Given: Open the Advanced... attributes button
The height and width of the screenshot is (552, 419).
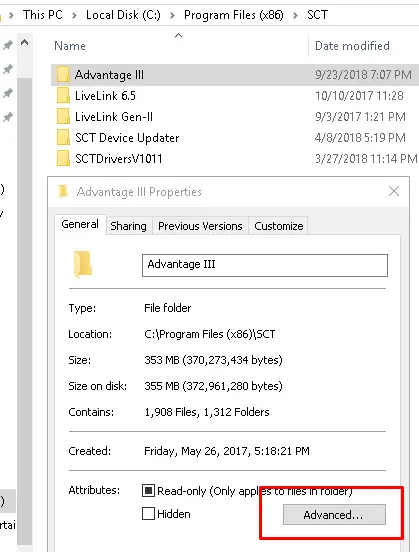Looking at the screenshot, I should 334,515.
